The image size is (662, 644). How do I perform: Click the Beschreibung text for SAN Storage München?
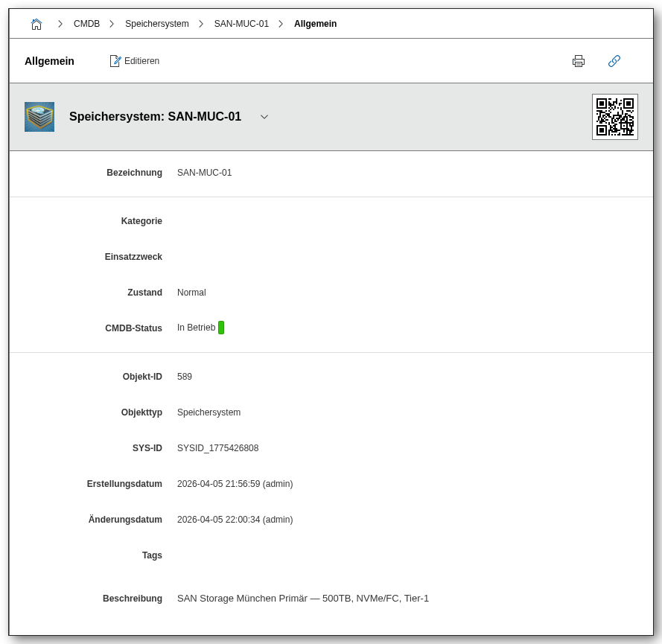pos(302,599)
